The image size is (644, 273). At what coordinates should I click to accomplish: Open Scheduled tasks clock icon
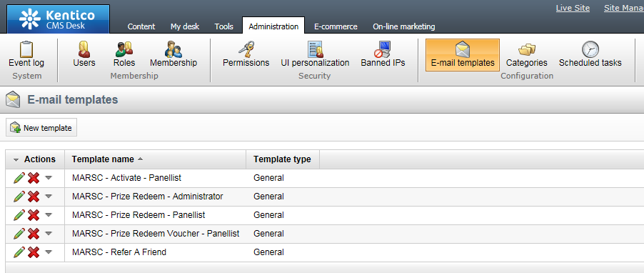[590, 50]
